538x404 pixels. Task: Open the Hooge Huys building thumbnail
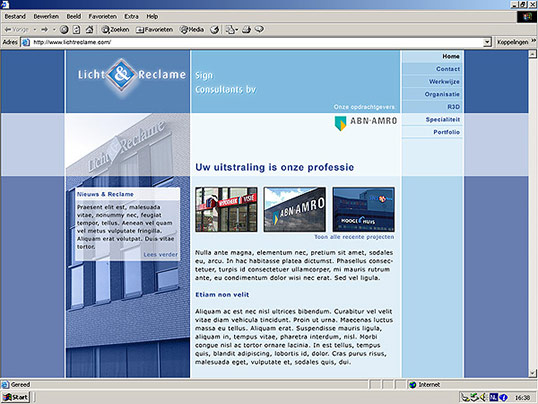tap(363, 209)
